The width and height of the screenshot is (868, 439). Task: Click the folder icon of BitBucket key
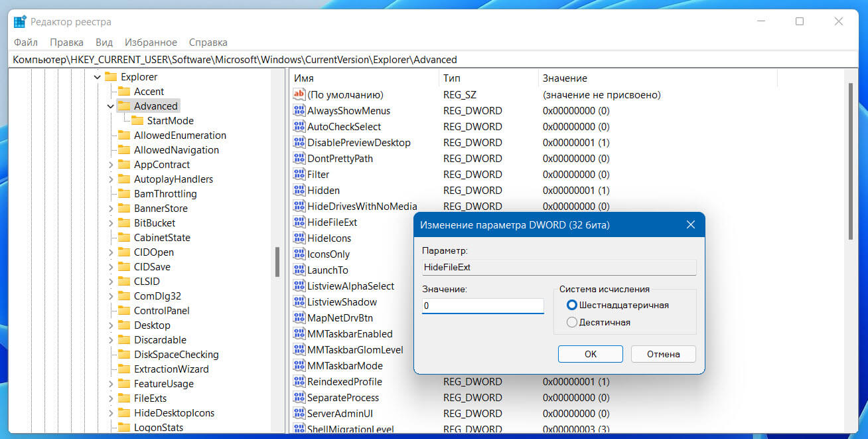click(x=124, y=223)
